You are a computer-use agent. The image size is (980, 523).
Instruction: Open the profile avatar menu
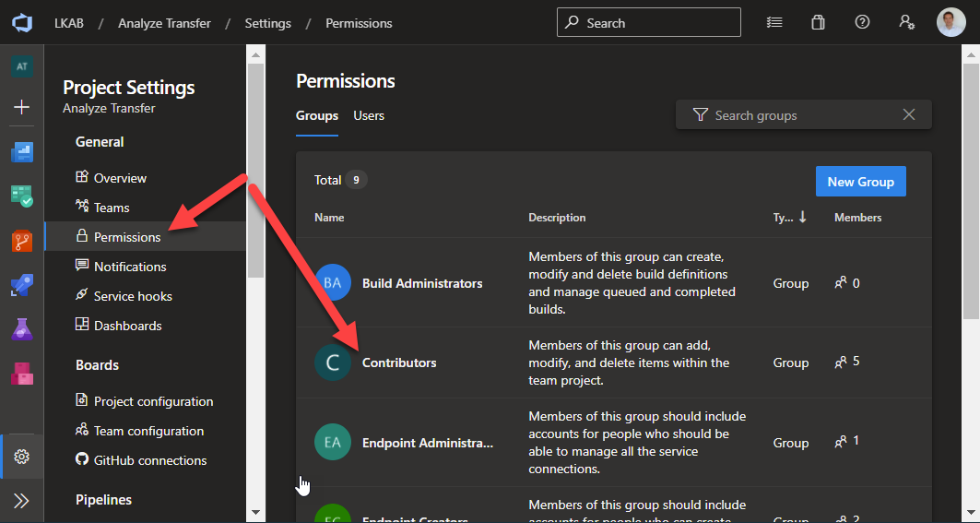point(951,22)
